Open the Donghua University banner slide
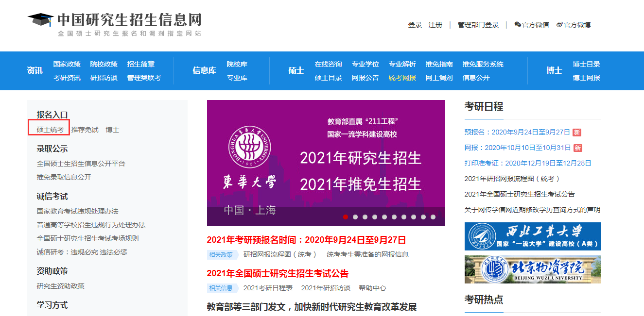The height and width of the screenshot is (316, 644). pos(326,163)
